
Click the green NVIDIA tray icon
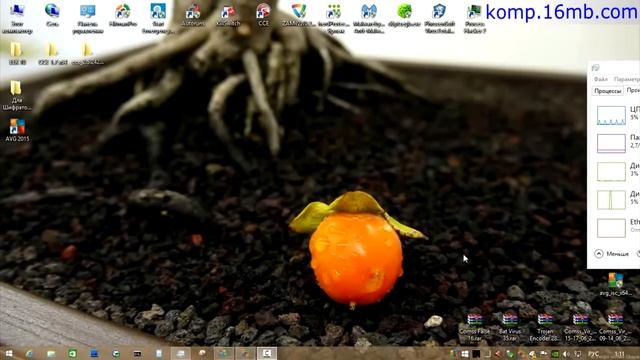click(x=555, y=354)
